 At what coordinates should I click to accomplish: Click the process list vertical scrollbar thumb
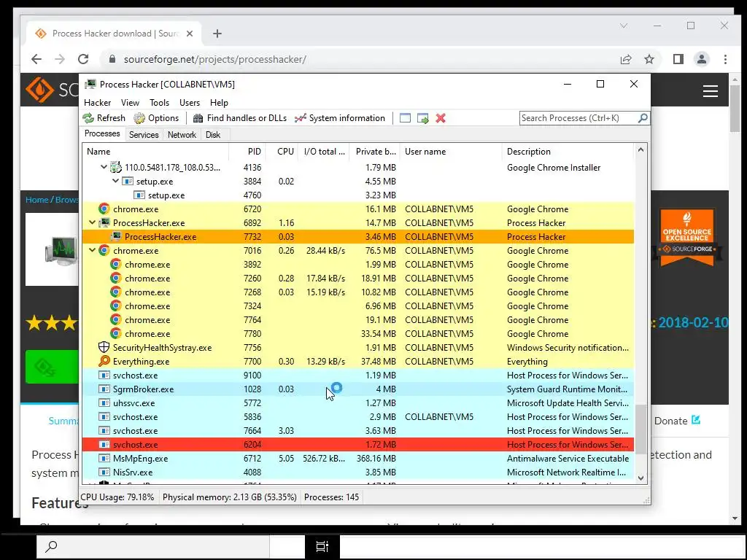[x=640, y=429]
